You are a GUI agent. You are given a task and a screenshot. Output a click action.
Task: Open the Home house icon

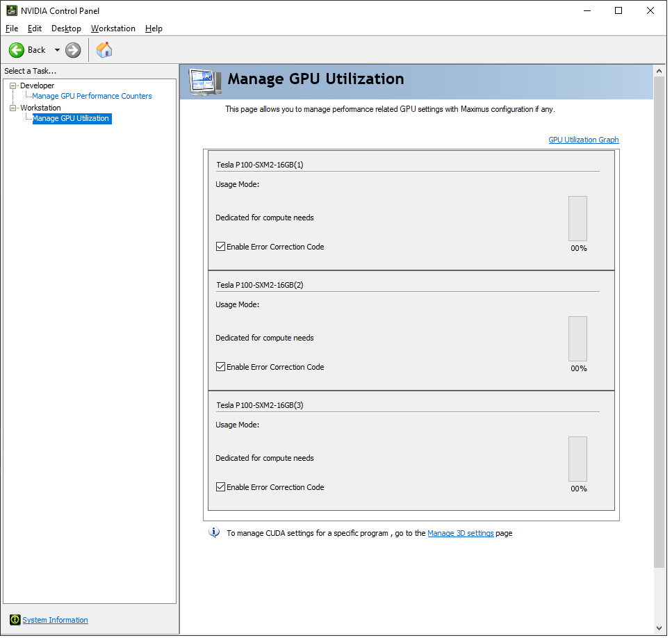pyautogui.click(x=104, y=50)
